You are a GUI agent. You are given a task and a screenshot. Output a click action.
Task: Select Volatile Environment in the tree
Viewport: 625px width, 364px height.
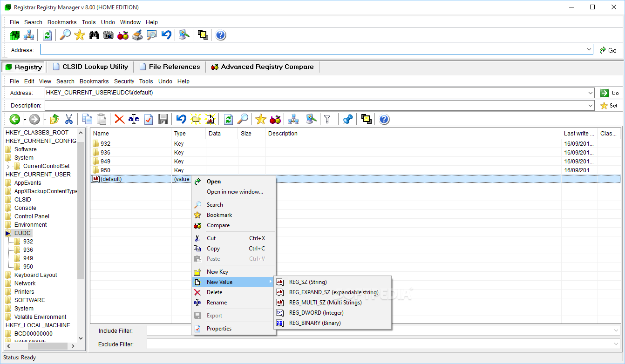pos(41,317)
